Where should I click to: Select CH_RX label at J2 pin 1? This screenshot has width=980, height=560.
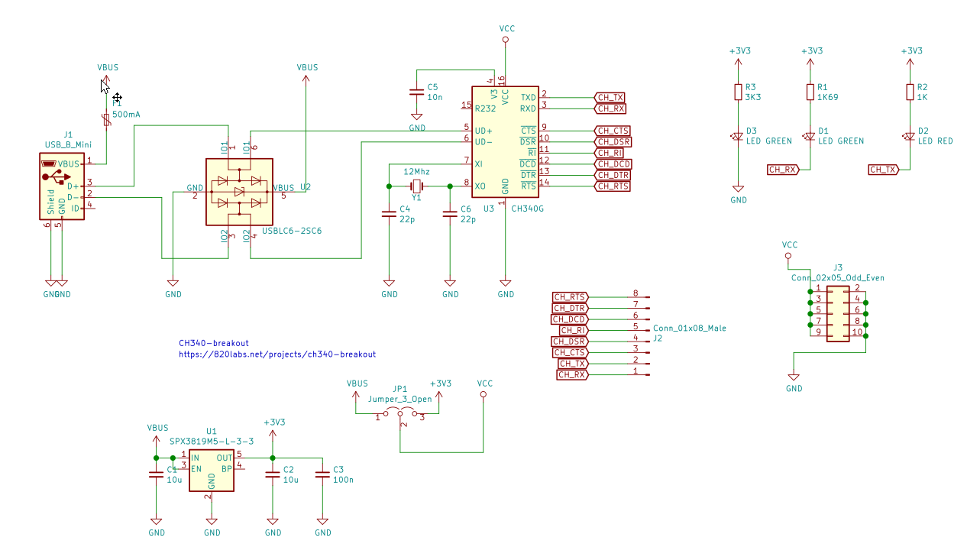pos(573,374)
